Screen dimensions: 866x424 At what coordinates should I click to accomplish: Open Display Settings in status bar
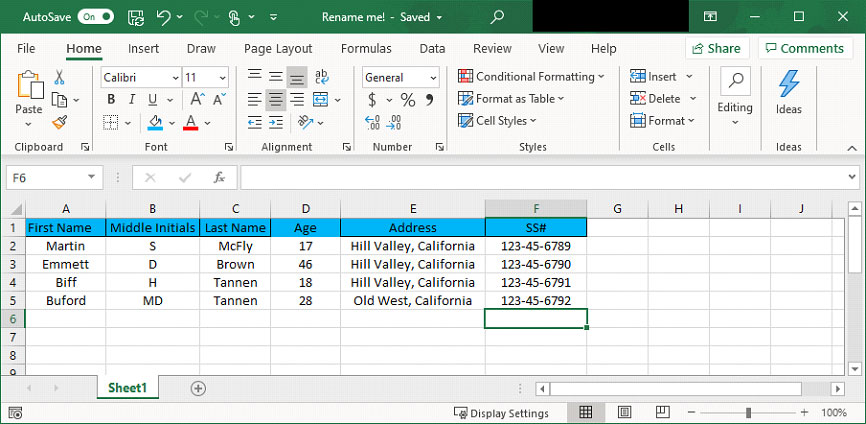coord(501,413)
